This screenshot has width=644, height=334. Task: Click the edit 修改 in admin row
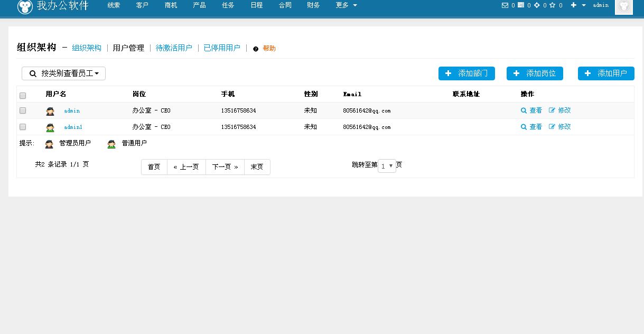560,110
